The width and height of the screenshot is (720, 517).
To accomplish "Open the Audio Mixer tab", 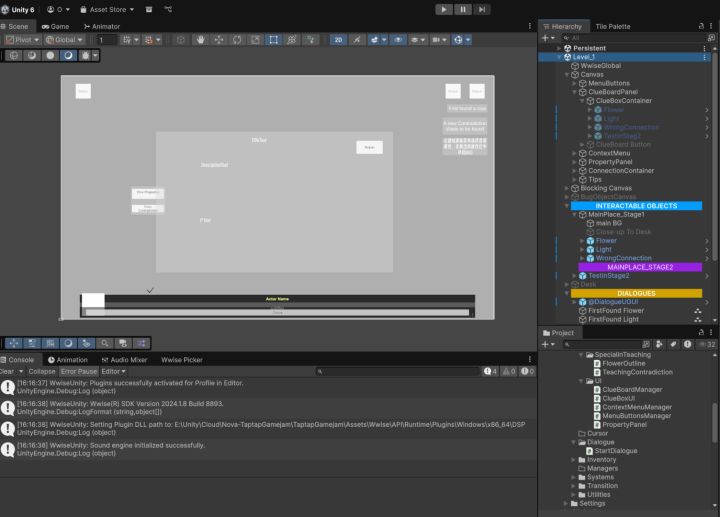I will pos(124,359).
